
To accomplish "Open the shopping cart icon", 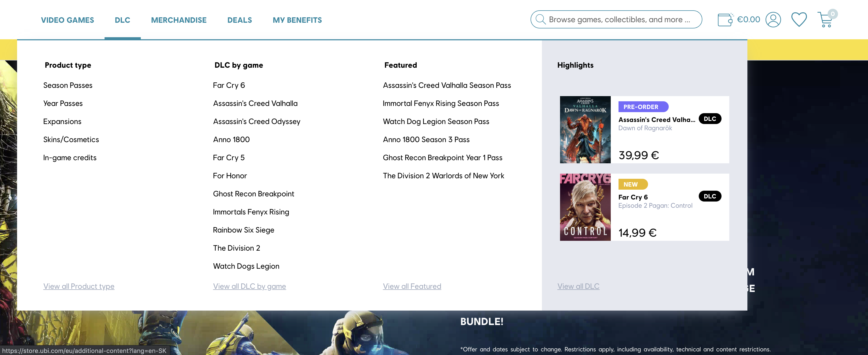I will [x=825, y=20].
